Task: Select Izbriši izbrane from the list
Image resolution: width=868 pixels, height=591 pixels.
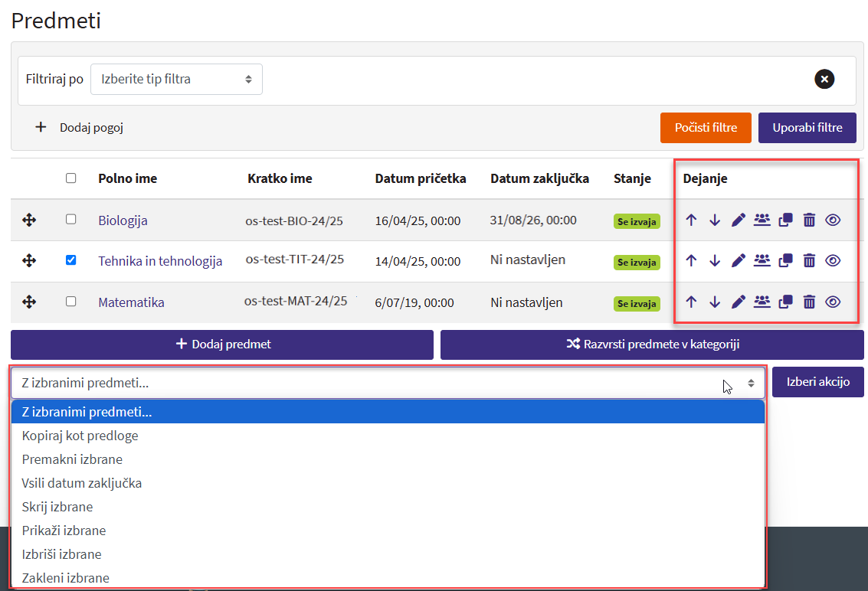Action: [x=62, y=554]
